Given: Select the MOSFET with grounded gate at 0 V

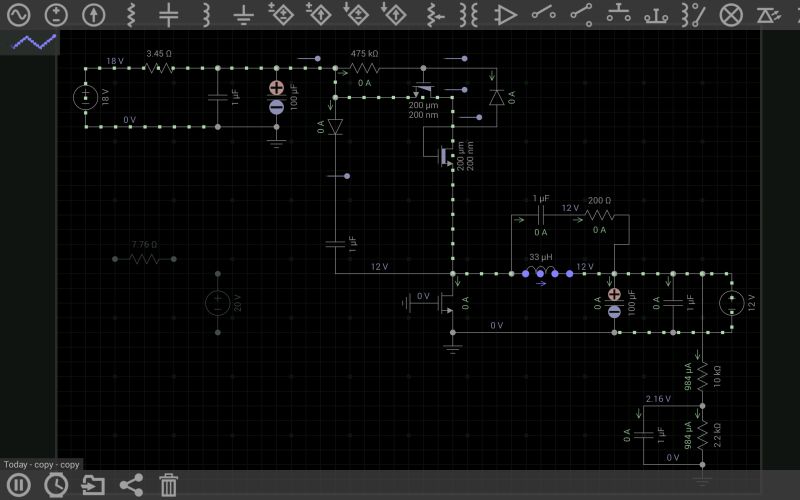Looking at the screenshot, I should point(445,304).
